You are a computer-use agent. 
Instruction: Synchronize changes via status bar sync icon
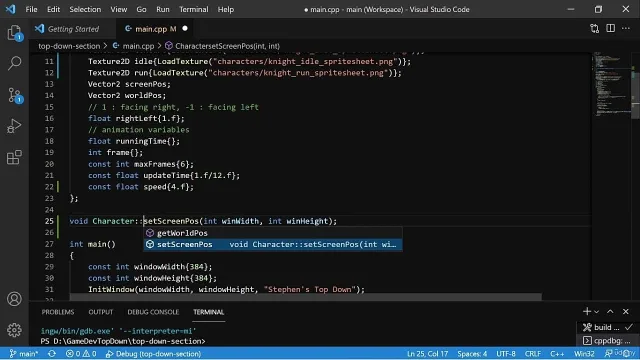point(52,353)
